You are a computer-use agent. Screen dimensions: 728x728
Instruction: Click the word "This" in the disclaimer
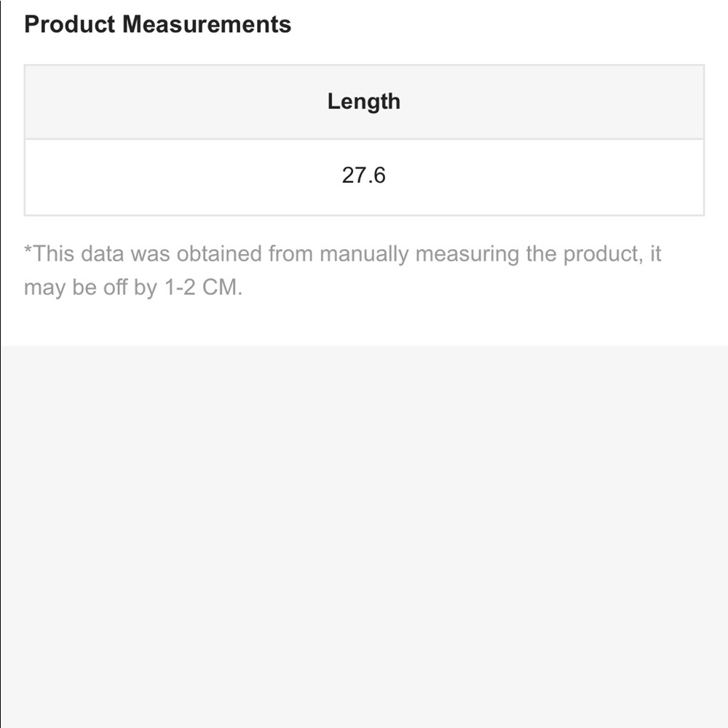pyautogui.click(x=53, y=254)
